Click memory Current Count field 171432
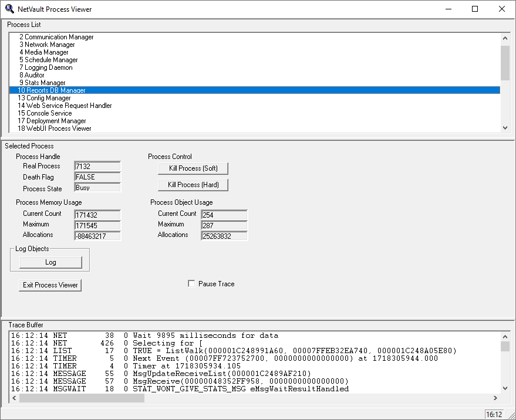This screenshot has width=516, height=420. (x=97, y=215)
